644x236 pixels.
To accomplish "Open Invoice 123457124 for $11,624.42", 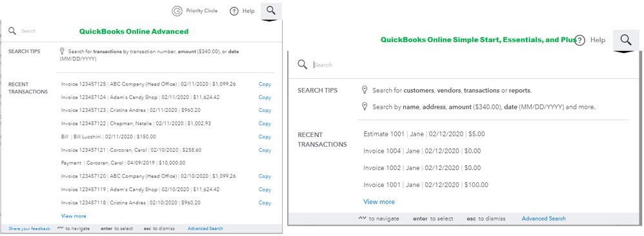I will tap(140, 97).
